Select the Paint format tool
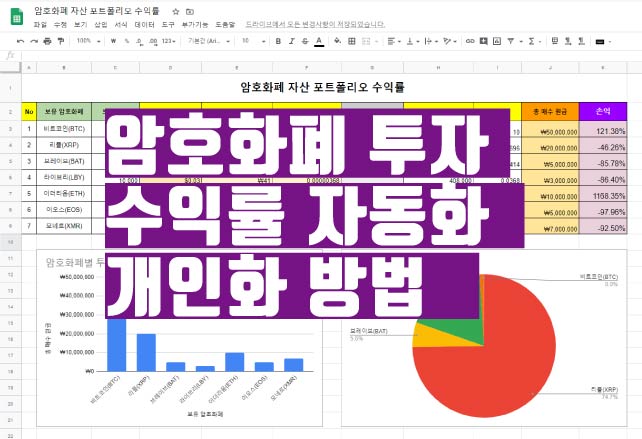 [61, 41]
